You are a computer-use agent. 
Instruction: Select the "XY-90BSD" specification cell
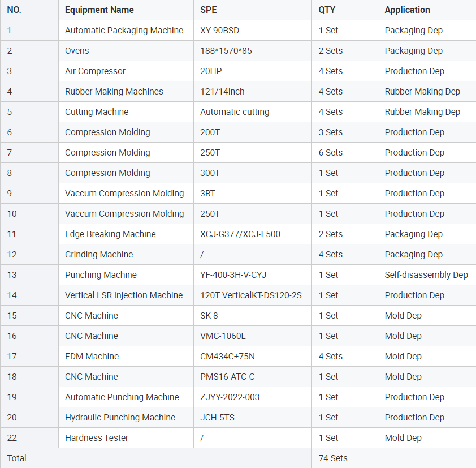pos(219,31)
